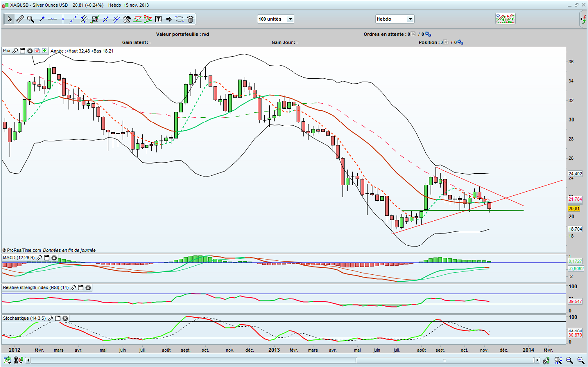Click the trash bin delete tool
Screen dimensions: 588x367
click(191, 19)
